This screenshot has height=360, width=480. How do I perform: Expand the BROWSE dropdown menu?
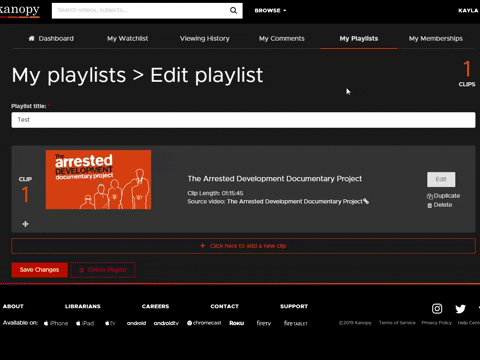pos(270,10)
